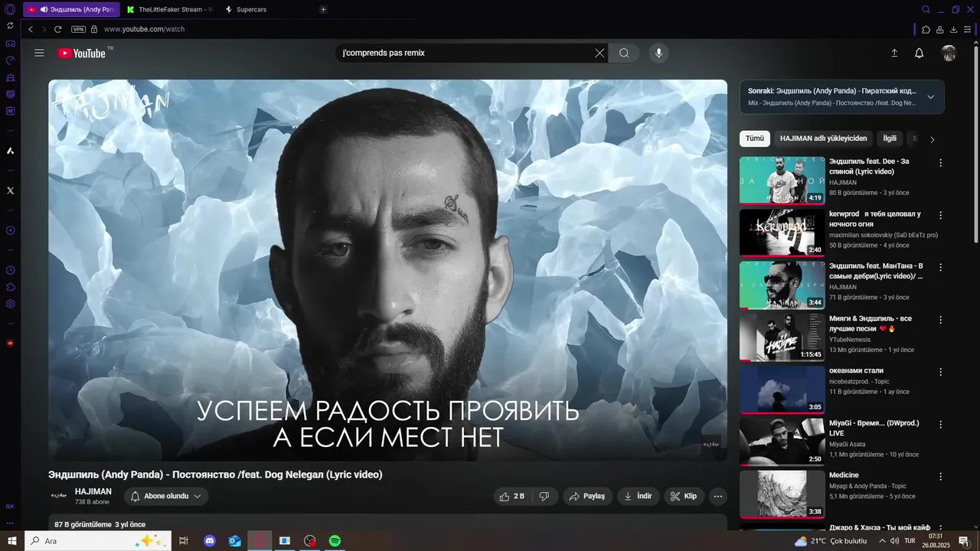Focus the Windows taskbar Ara search box

[98, 540]
